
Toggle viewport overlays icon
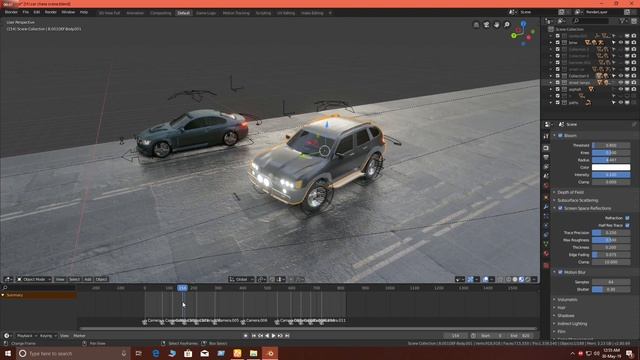pos(486,279)
